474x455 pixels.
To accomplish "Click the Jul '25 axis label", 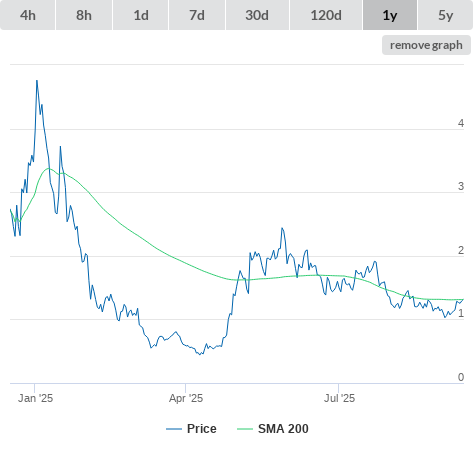I will point(339,398).
